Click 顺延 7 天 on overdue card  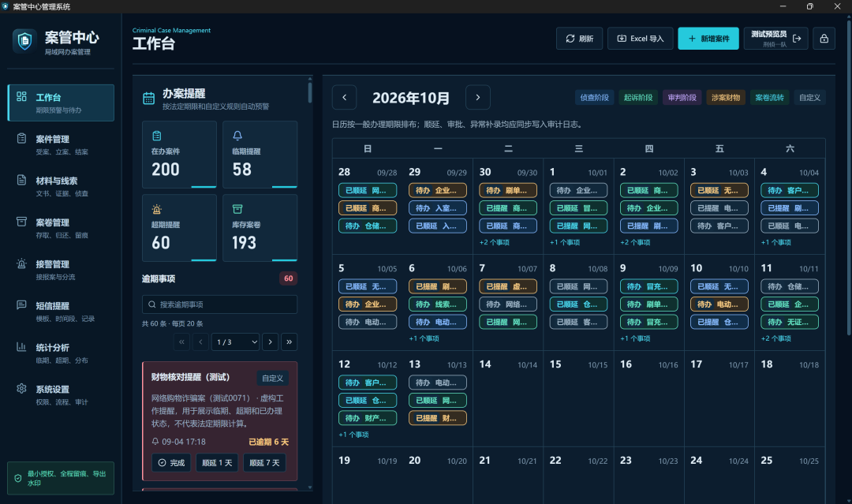point(264,463)
